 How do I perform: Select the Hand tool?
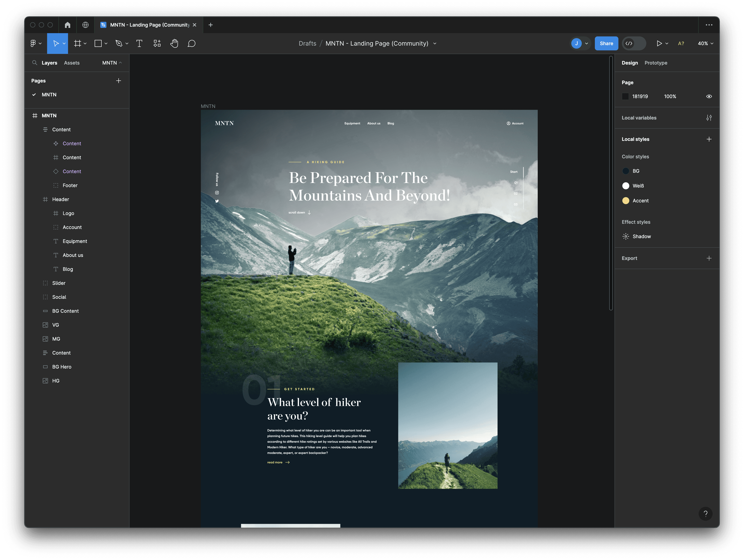(x=174, y=43)
